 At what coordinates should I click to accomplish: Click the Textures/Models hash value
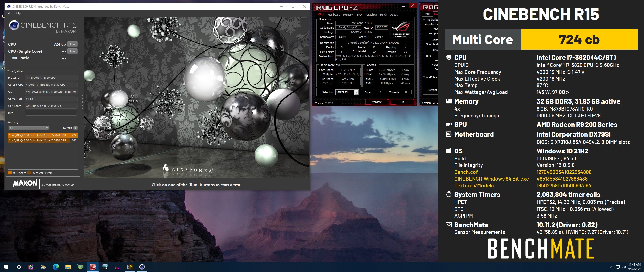click(564, 186)
